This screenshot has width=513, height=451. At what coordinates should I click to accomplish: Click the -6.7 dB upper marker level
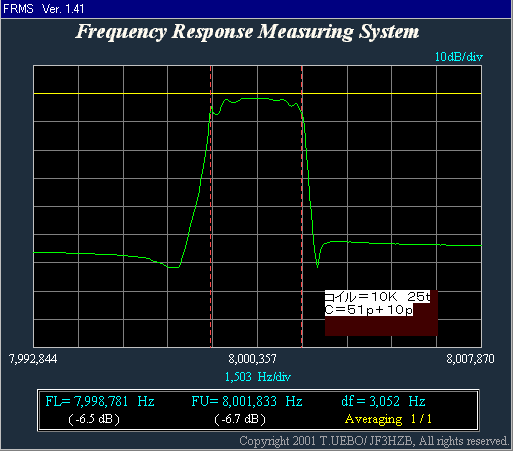click(240, 419)
